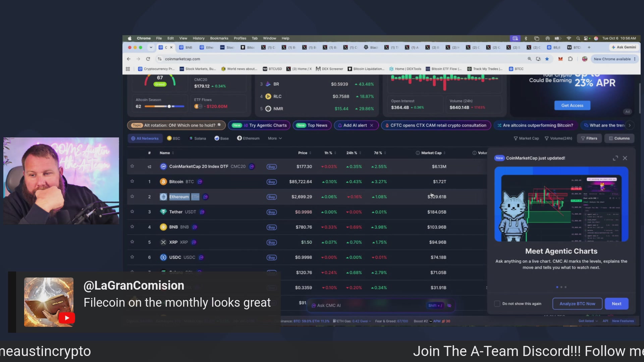Open the Filters button

[x=589, y=138]
